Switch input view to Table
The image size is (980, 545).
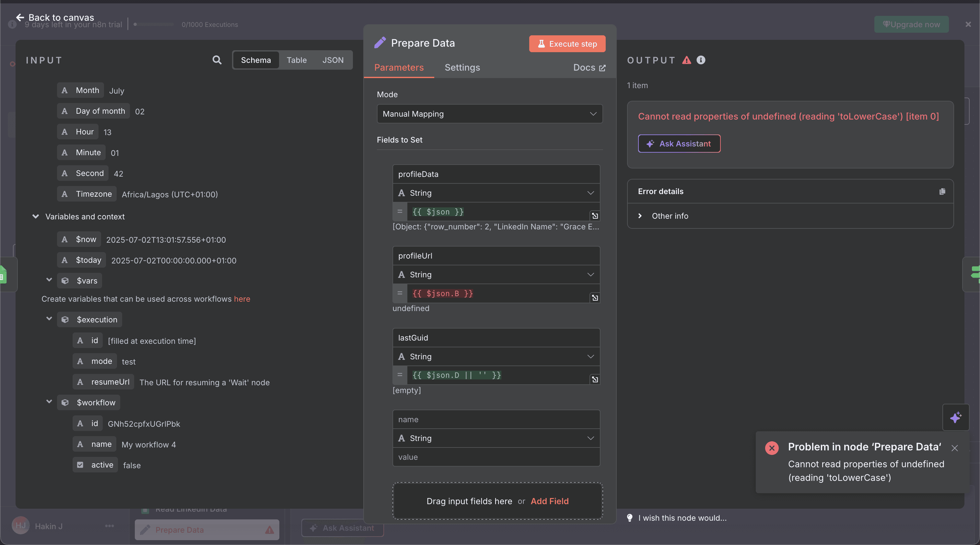click(296, 60)
